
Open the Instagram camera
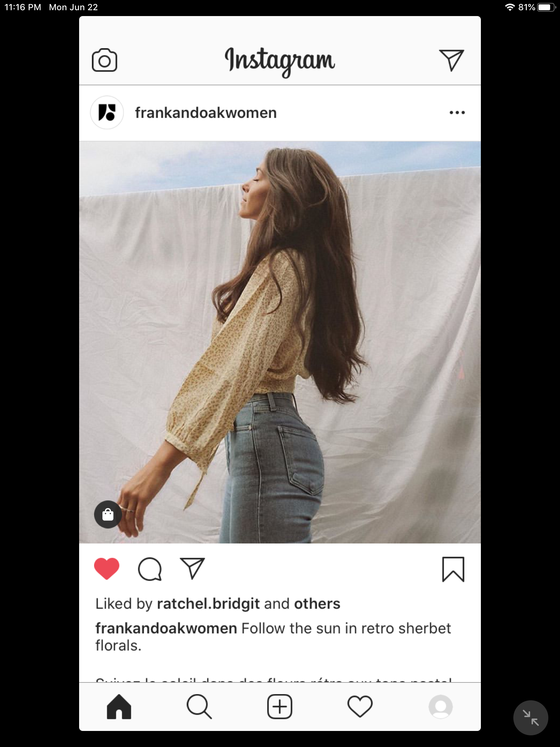tap(104, 60)
